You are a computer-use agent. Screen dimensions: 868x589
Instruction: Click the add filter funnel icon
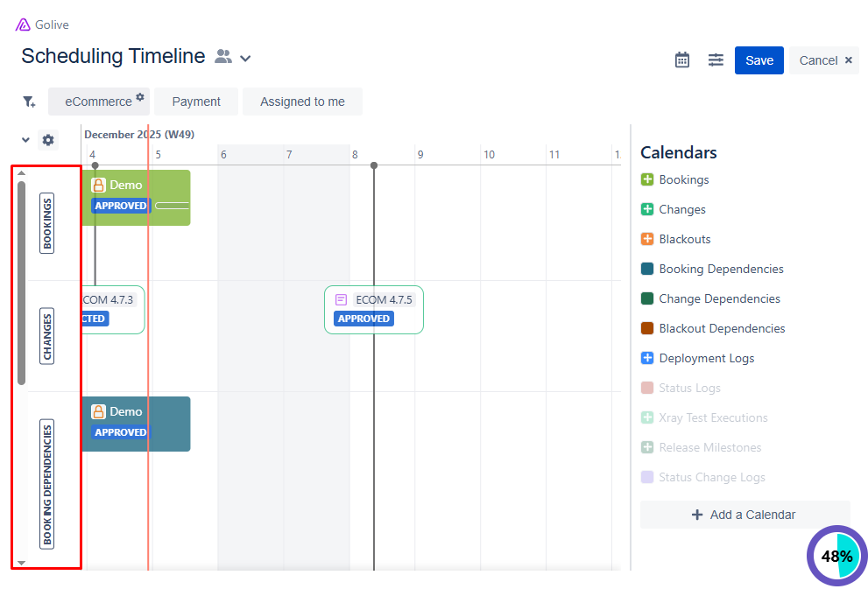point(29,102)
